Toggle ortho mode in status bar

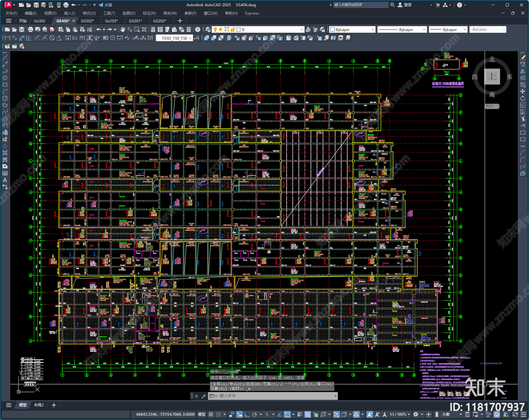pos(247,414)
